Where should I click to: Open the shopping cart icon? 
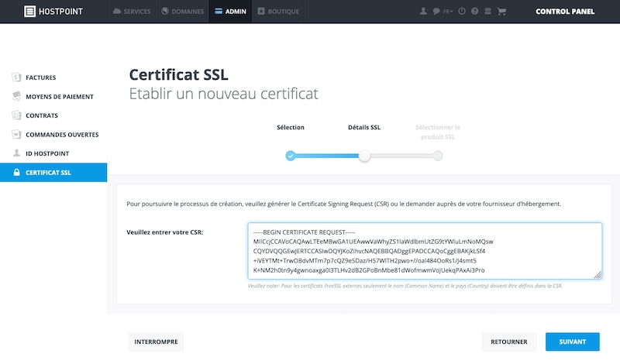pos(501,11)
